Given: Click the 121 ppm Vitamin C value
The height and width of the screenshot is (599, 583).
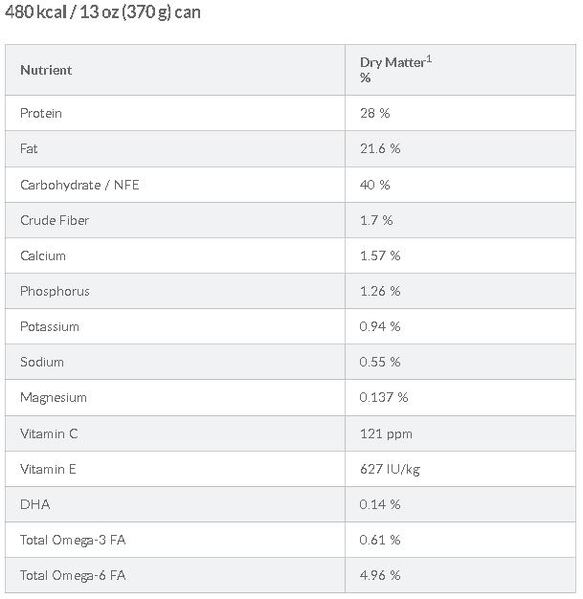Looking at the screenshot, I should coord(386,434).
